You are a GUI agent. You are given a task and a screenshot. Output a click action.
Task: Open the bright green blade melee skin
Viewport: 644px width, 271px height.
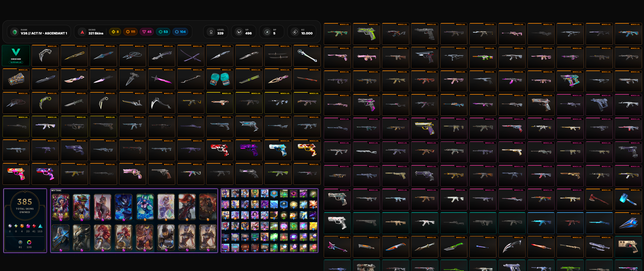[454, 247]
